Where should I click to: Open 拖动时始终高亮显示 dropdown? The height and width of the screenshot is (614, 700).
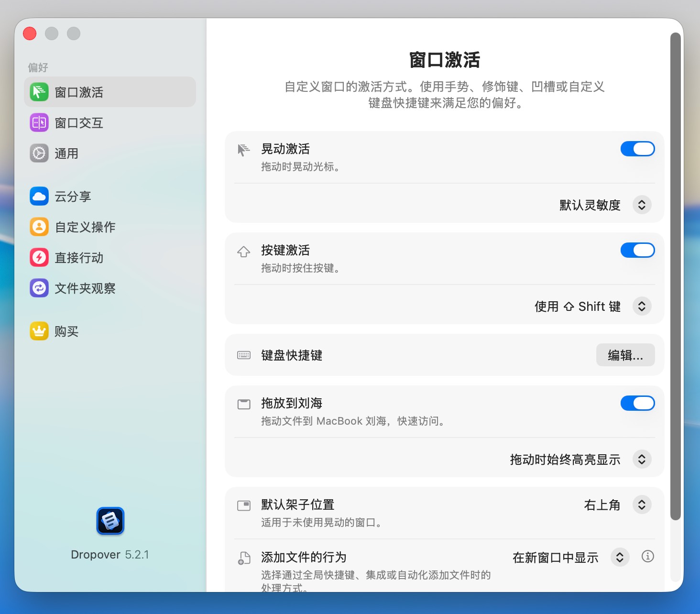pyautogui.click(x=642, y=460)
